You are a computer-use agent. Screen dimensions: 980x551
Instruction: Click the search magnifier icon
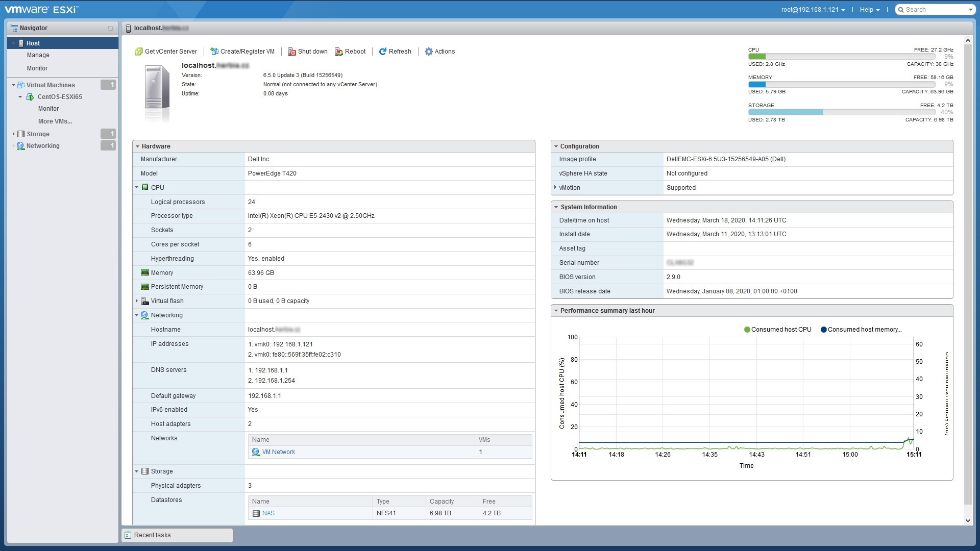[901, 10]
